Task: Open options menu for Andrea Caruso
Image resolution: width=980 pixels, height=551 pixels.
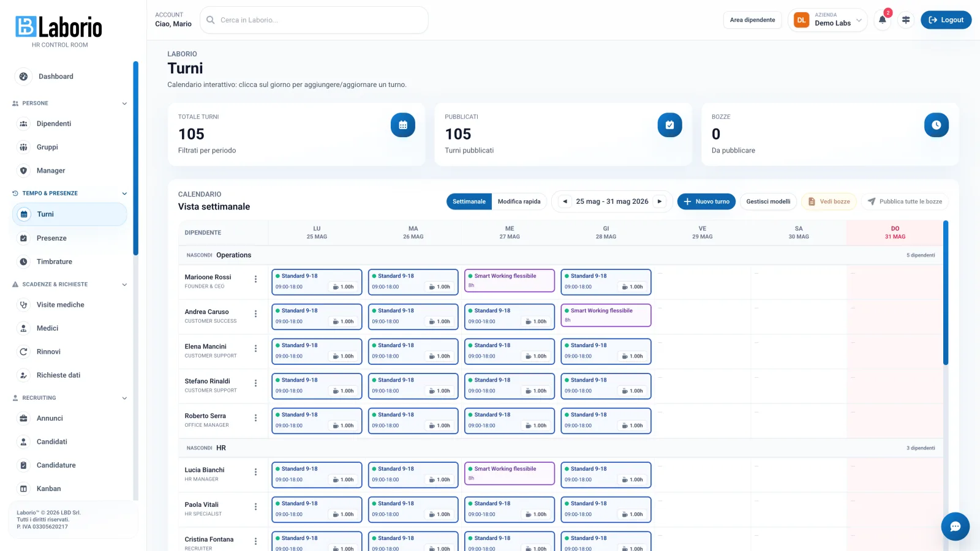Action: click(255, 314)
